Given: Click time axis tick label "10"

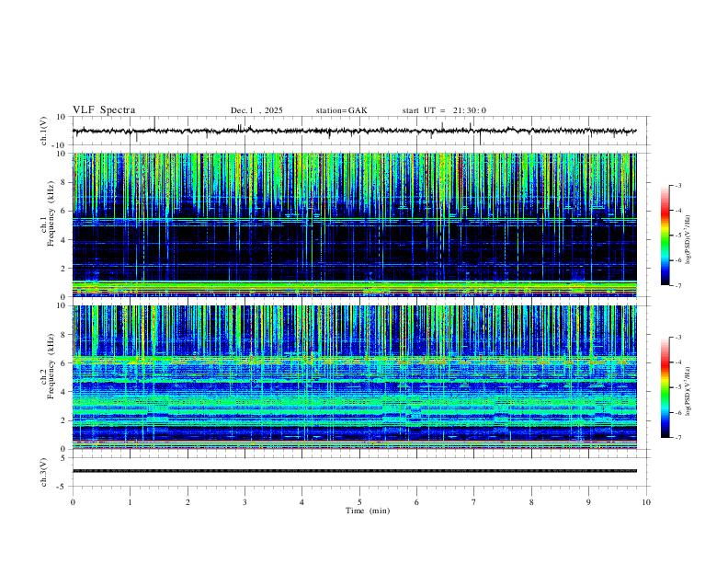Looking at the screenshot, I should 646,502.
